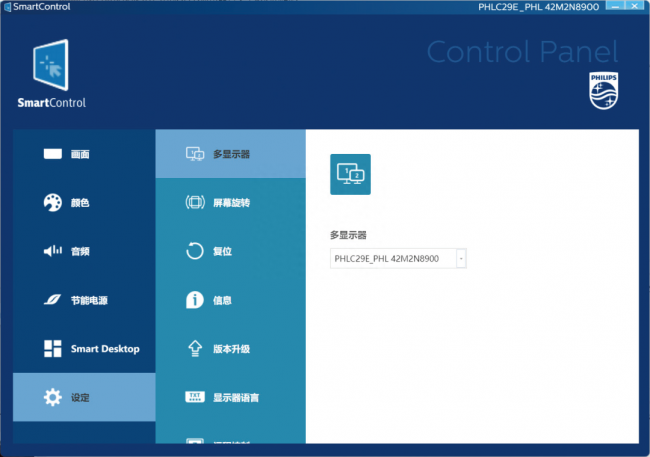
Task: Click the 屏幕旋转 rotation icon
Action: click(195, 202)
